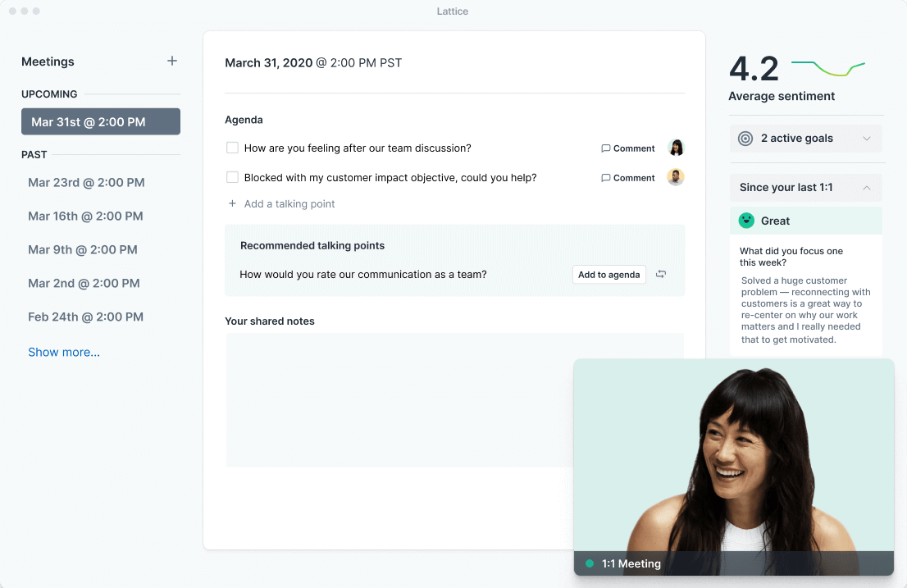The width and height of the screenshot is (907, 588).
Task: Select the Mar 31st @ 2:00 PM upcoming meeting
Action: pos(101,121)
